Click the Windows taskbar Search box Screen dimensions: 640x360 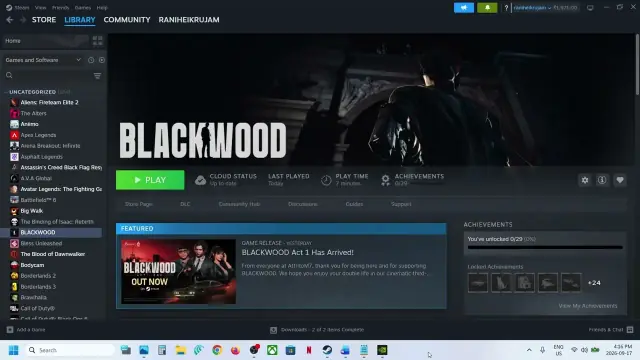coord(70,350)
